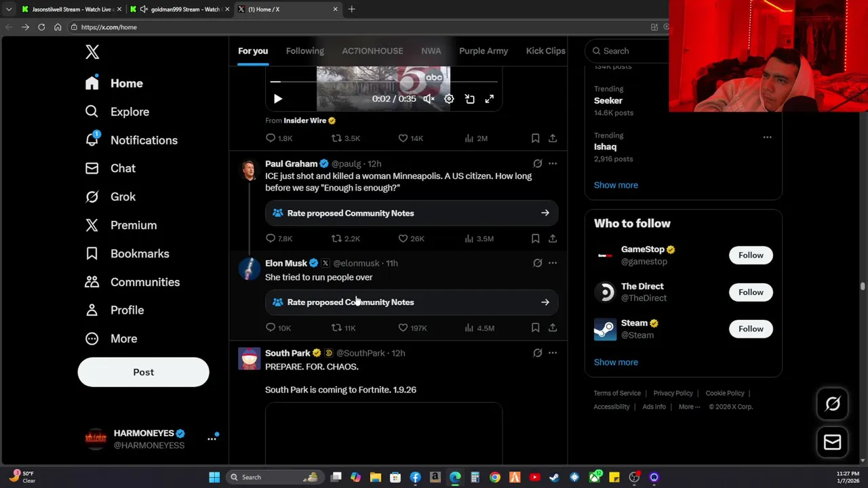
Task: Toggle video picture-in-picture icon
Action: [x=469, y=99]
